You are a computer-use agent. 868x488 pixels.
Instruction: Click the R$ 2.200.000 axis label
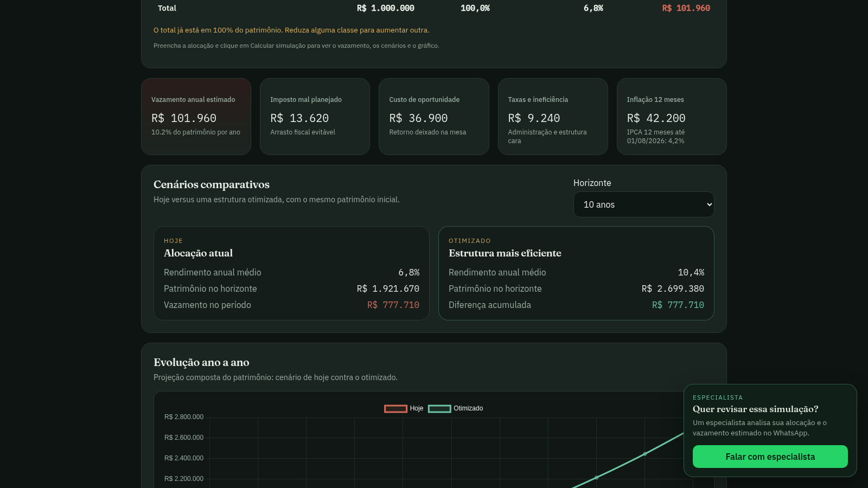pyautogui.click(x=184, y=479)
